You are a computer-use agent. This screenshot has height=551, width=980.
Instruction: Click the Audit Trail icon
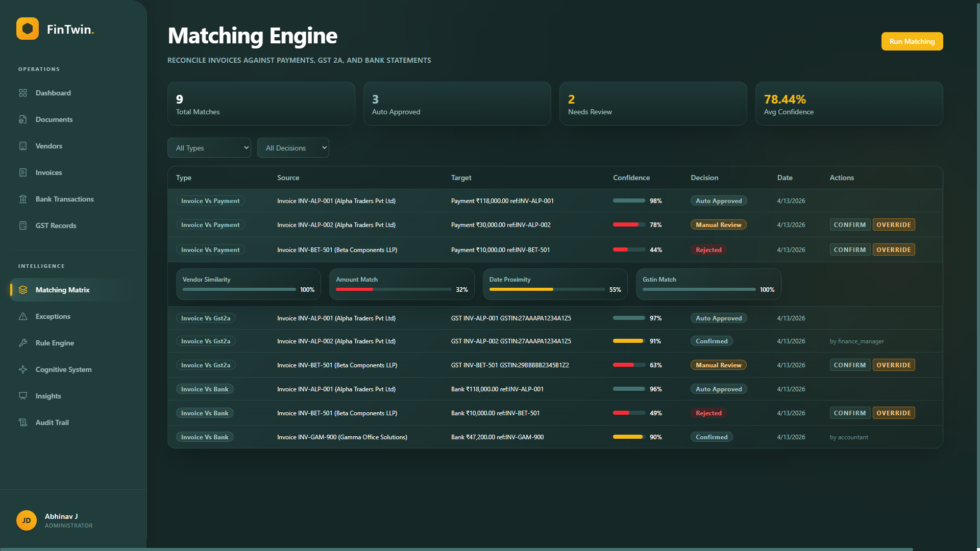pyautogui.click(x=23, y=422)
